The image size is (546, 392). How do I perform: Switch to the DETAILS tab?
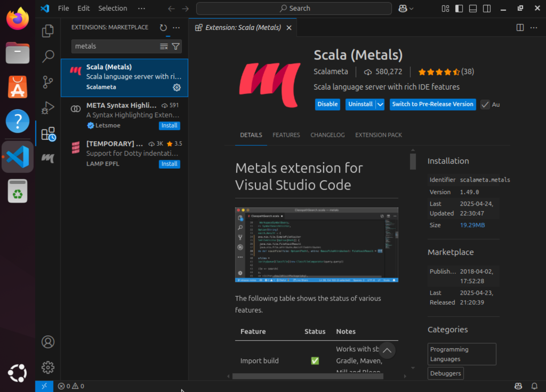tap(251, 135)
